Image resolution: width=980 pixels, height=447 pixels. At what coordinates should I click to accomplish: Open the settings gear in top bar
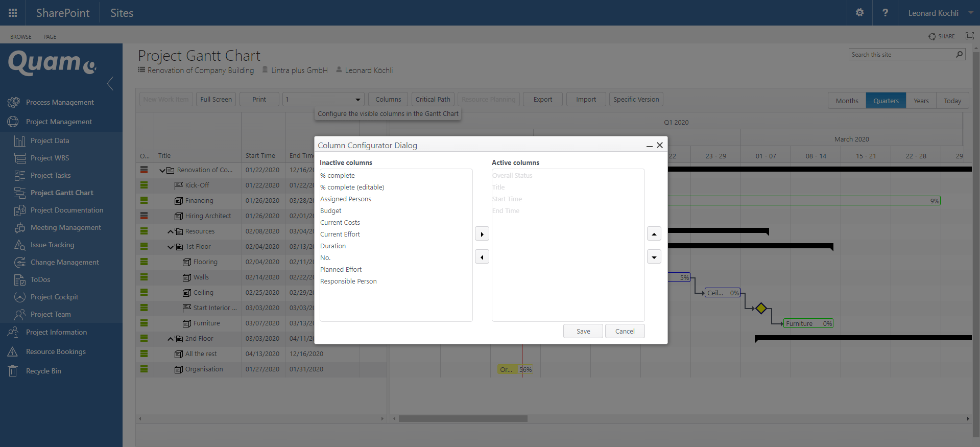(x=859, y=13)
